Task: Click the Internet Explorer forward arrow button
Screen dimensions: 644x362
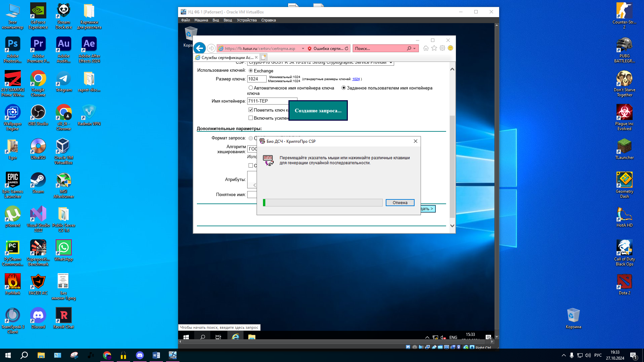Action: (211, 48)
